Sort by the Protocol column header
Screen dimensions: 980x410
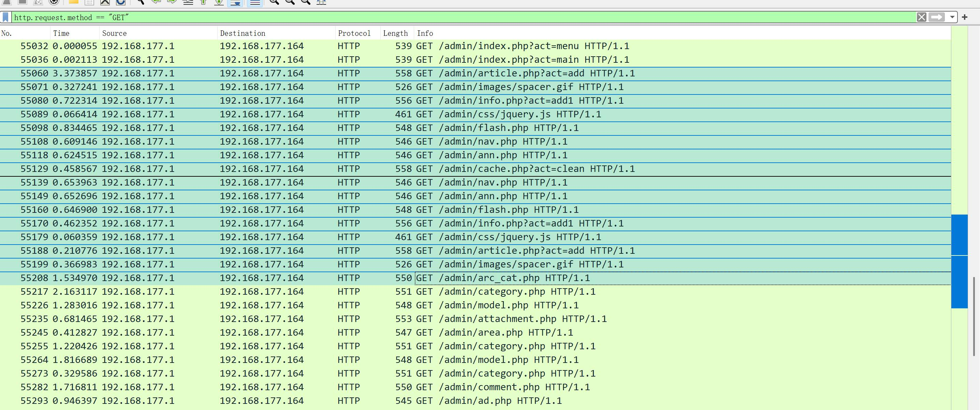click(x=358, y=33)
